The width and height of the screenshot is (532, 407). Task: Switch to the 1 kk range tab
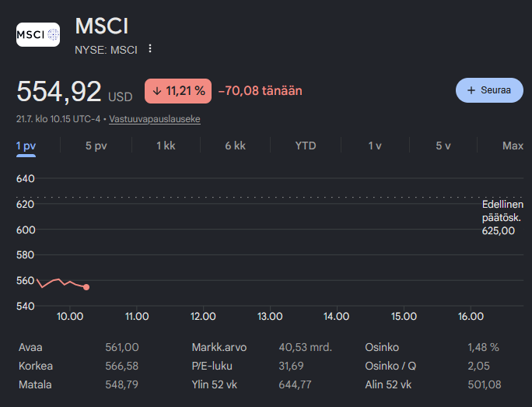[166, 146]
